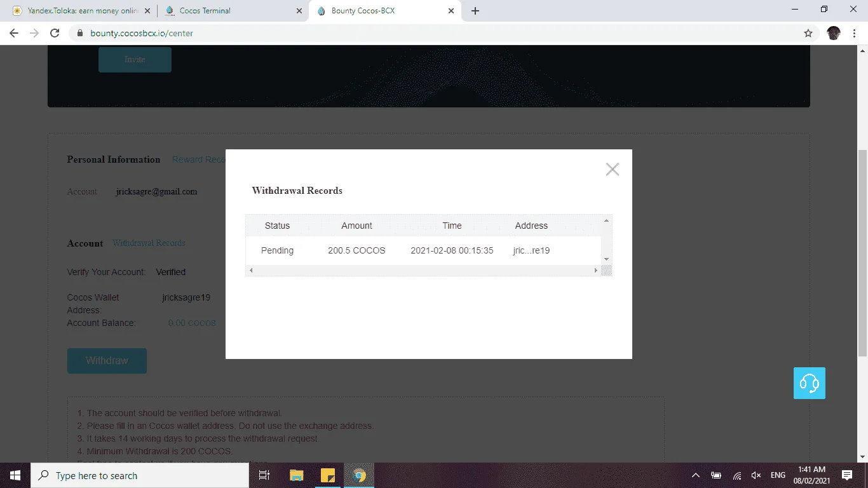
Task: Click the Invite button
Action: click(x=135, y=59)
